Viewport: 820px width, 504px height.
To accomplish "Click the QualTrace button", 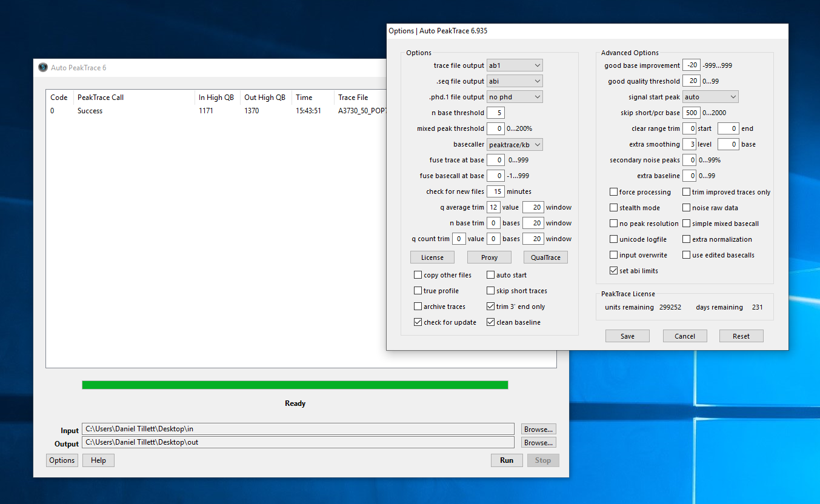I will coord(545,257).
